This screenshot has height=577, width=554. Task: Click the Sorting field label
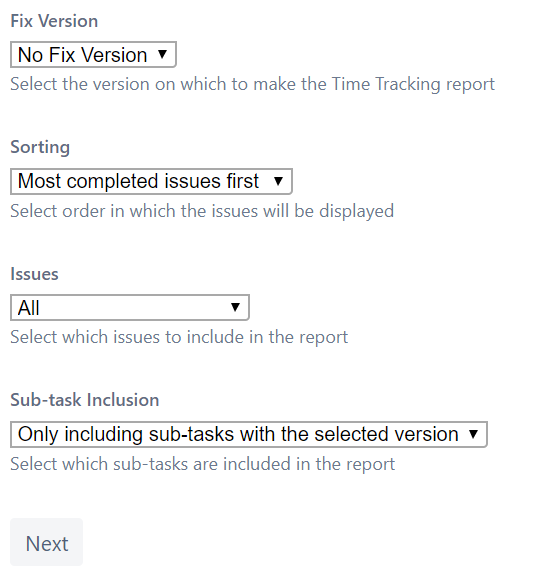coord(40,147)
